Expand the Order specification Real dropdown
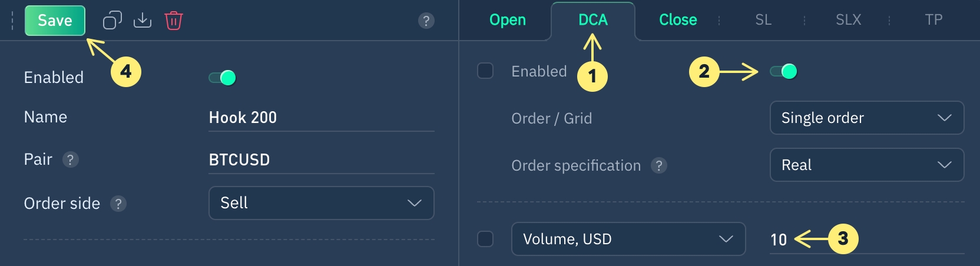 click(866, 165)
